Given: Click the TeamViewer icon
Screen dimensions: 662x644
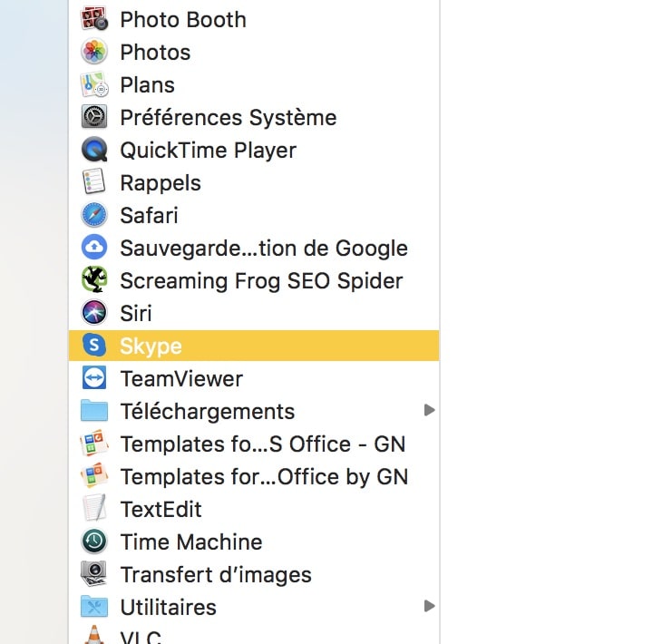Looking at the screenshot, I should 94,378.
